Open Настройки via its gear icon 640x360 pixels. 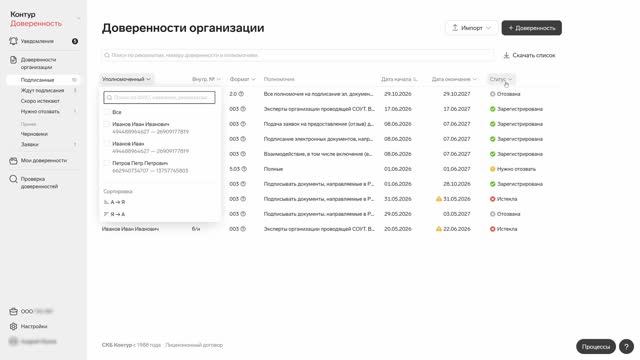[13, 327]
